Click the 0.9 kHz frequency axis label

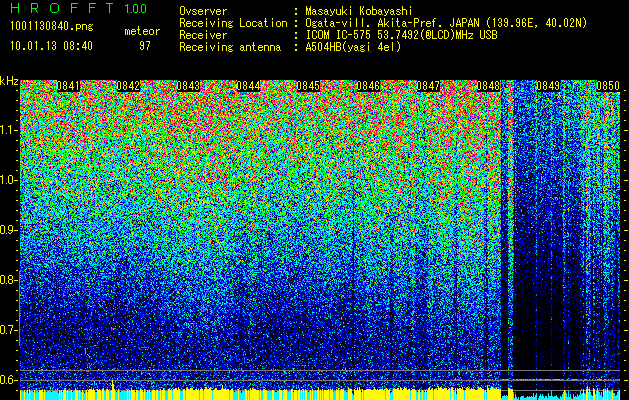pos(8,230)
